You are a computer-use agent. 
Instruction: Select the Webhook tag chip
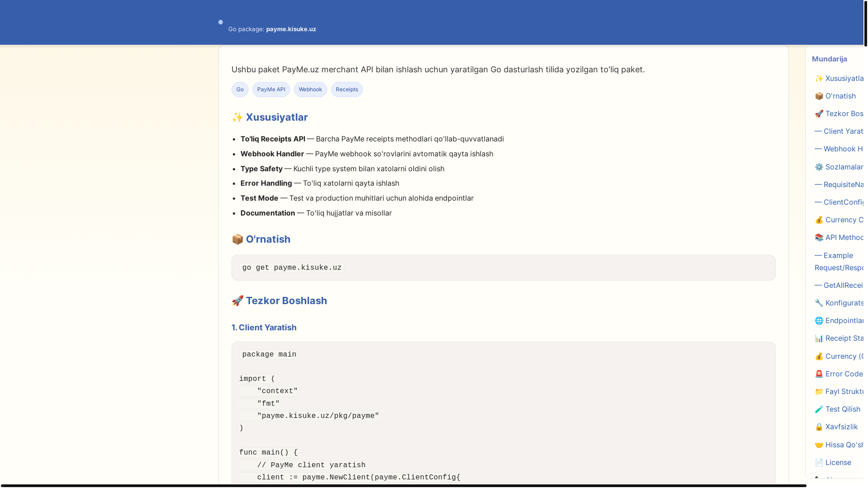pyautogui.click(x=310, y=89)
